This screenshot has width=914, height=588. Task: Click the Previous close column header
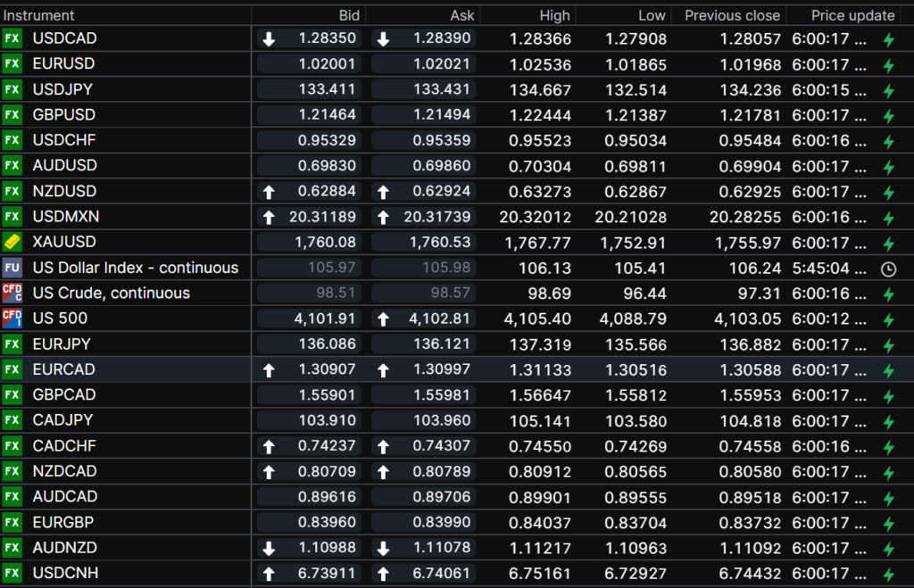click(x=732, y=15)
